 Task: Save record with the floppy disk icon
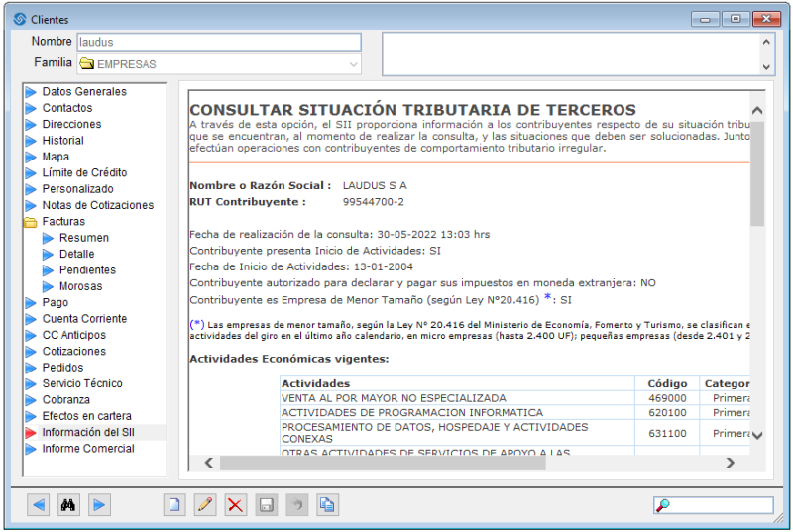pyautogui.click(x=267, y=504)
